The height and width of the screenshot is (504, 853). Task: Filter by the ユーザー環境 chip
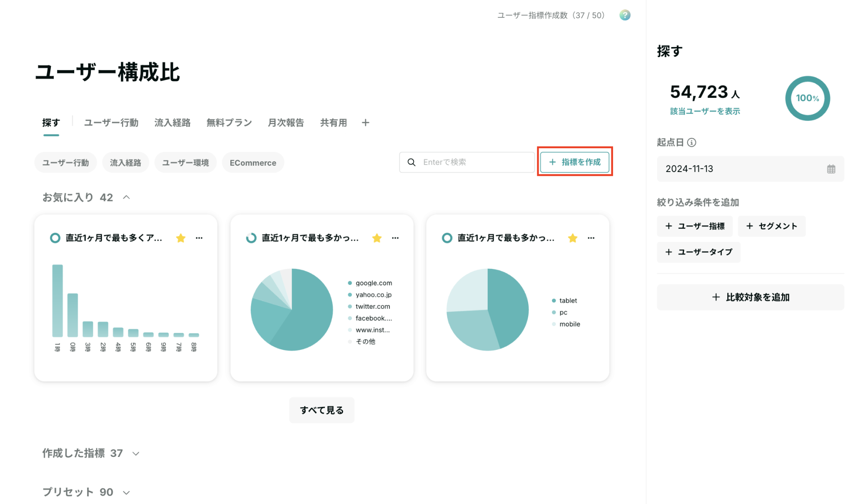coord(185,162)
